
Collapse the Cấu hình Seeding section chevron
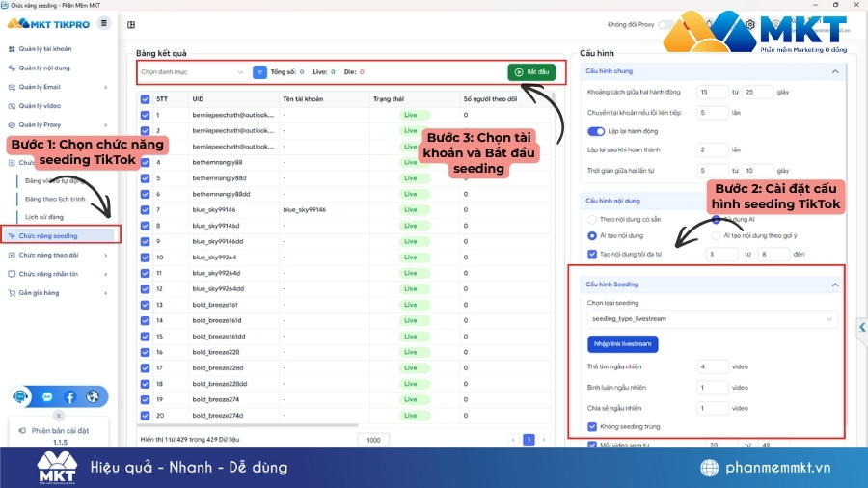[x=835, y=285]
